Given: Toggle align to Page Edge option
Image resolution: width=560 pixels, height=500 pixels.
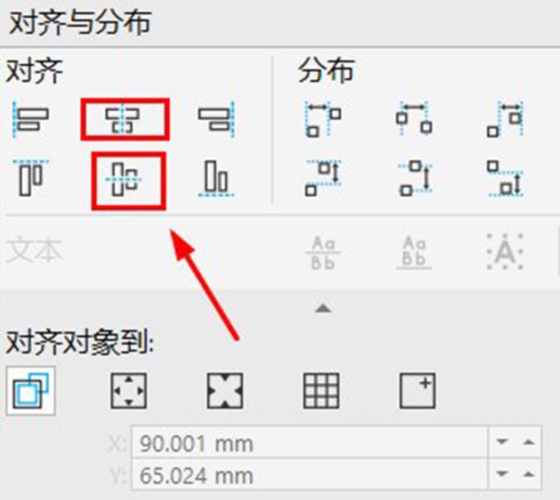Looking at the screenshot, I should (129, 391).
